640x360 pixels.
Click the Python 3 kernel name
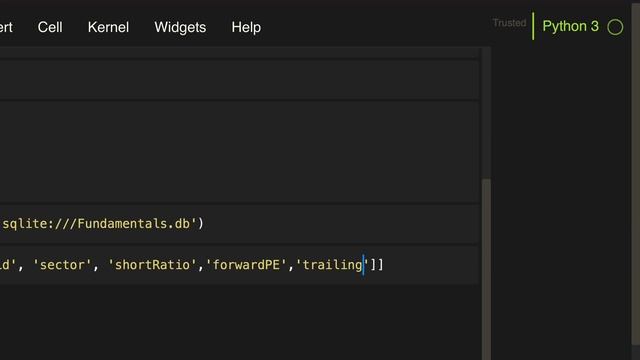click(570, 27)
